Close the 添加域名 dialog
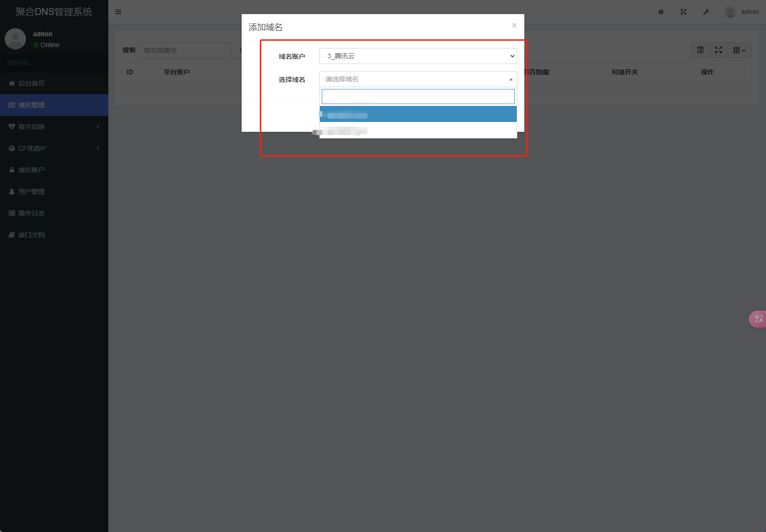766x532 pixels. [x=514, y=25]
